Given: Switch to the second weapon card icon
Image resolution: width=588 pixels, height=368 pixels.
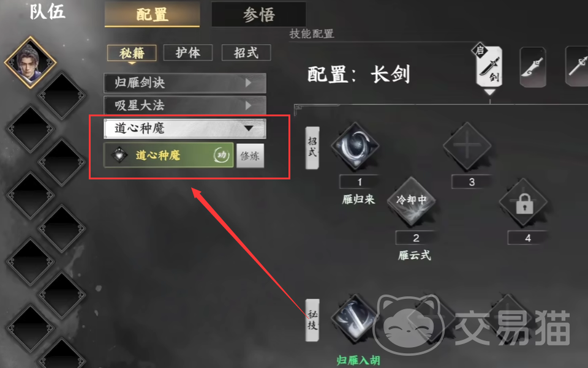Looking at the screenshot, I should [533, 67].
